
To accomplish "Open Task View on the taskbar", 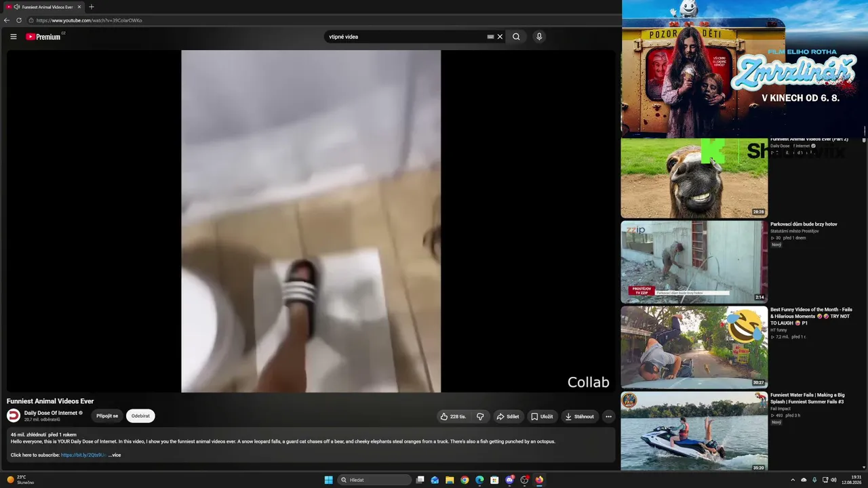I will point(420,480).
